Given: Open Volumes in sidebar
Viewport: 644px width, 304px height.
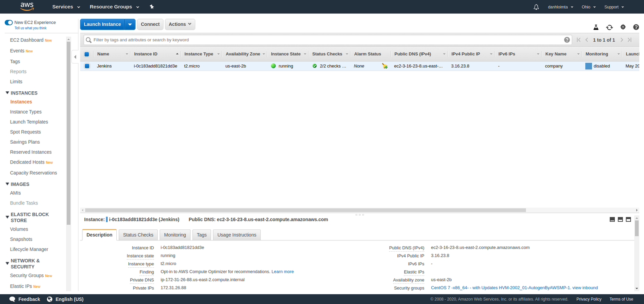Looking at the screenshot, I should pos(19,229).
